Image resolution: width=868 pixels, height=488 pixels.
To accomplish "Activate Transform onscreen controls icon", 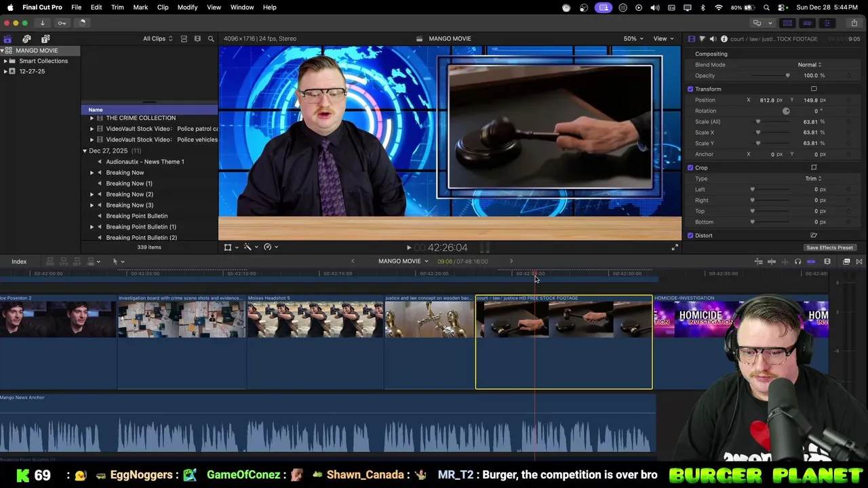I will pos(814,89).
